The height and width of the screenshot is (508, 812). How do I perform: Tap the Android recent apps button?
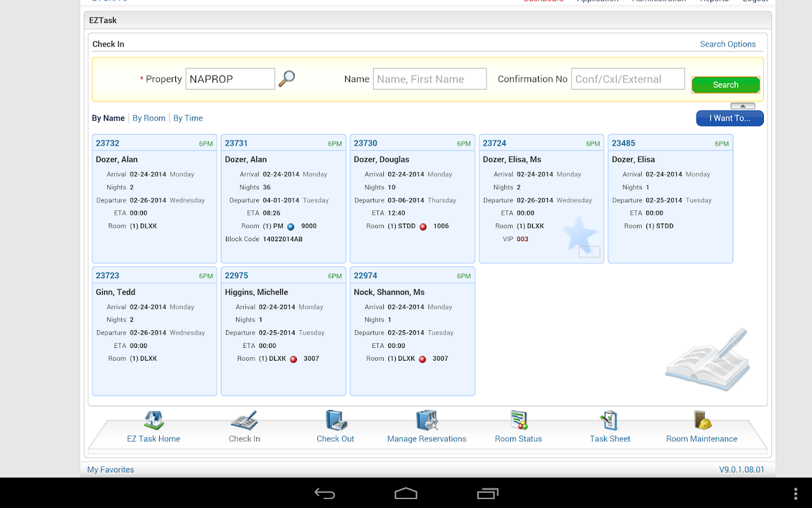click(488, 493)
